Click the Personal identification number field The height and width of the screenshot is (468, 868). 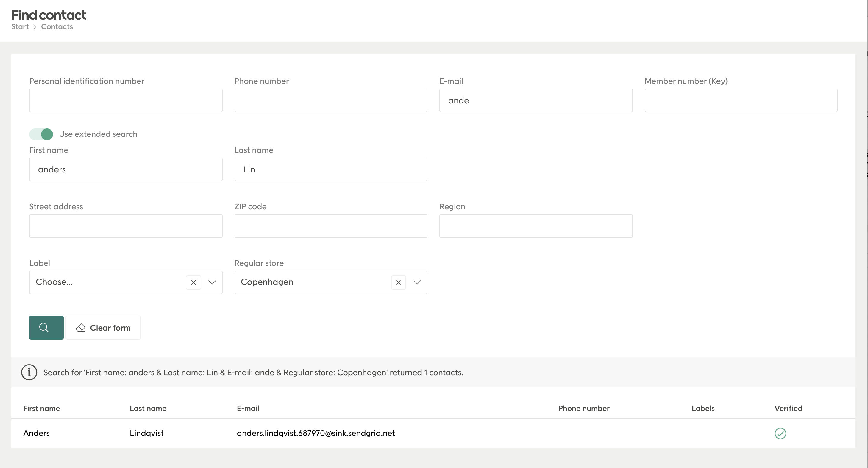click(x=126, y=100)
